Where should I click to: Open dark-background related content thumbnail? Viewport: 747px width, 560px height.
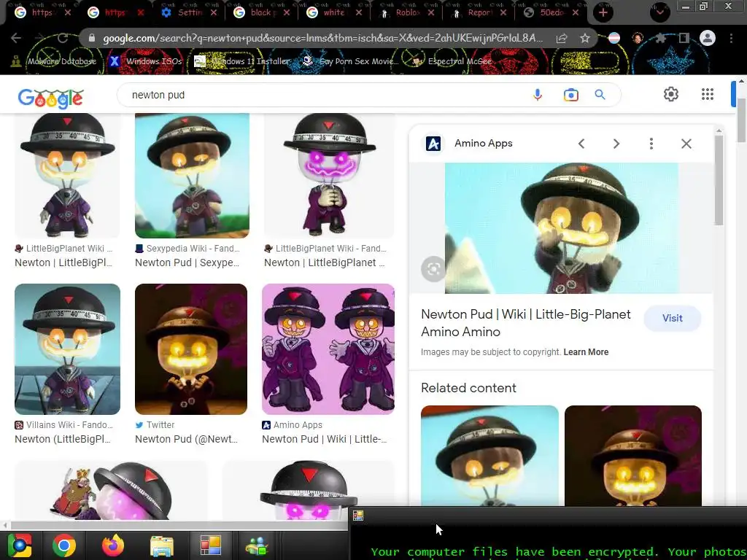point(632,456)
